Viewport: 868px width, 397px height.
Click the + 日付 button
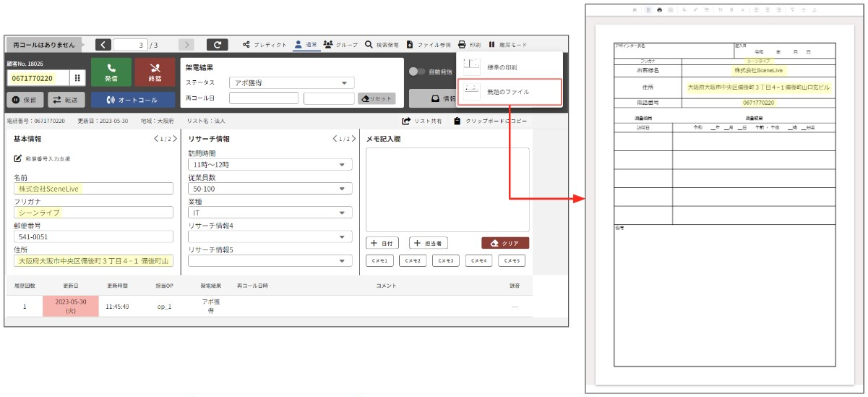[x=382, y=244]
